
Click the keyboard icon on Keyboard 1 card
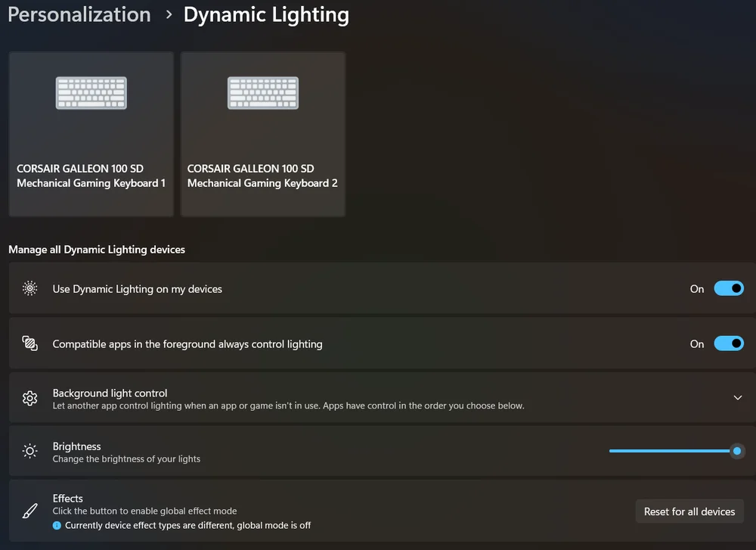(x=91, y=92)
